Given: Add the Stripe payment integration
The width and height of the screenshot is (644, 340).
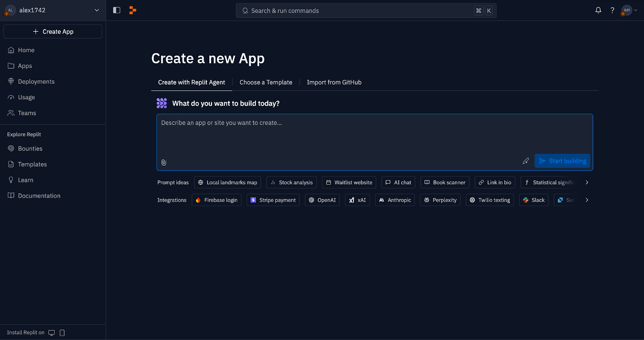Looking at the screenshot, I should pyautogui.click(x=273, y=200).
